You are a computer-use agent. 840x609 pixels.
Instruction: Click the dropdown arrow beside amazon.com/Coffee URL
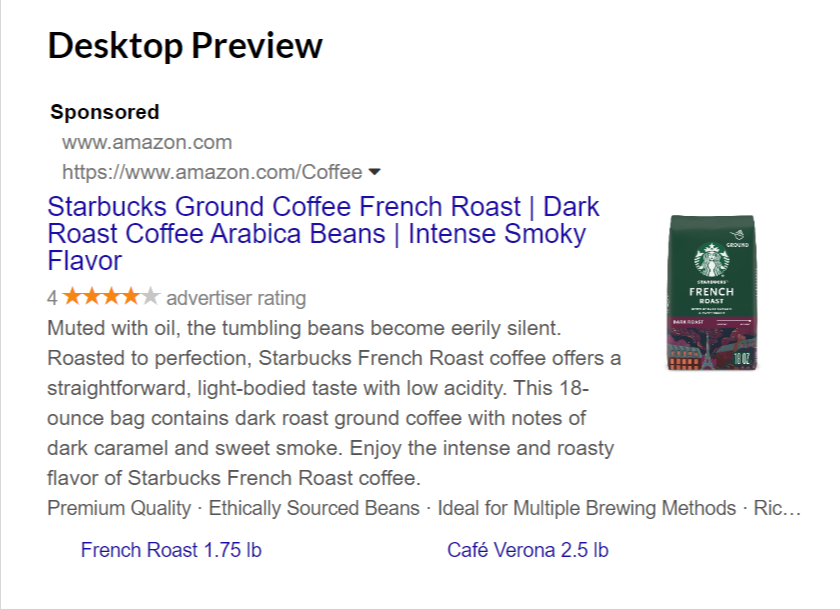point(374,172)
